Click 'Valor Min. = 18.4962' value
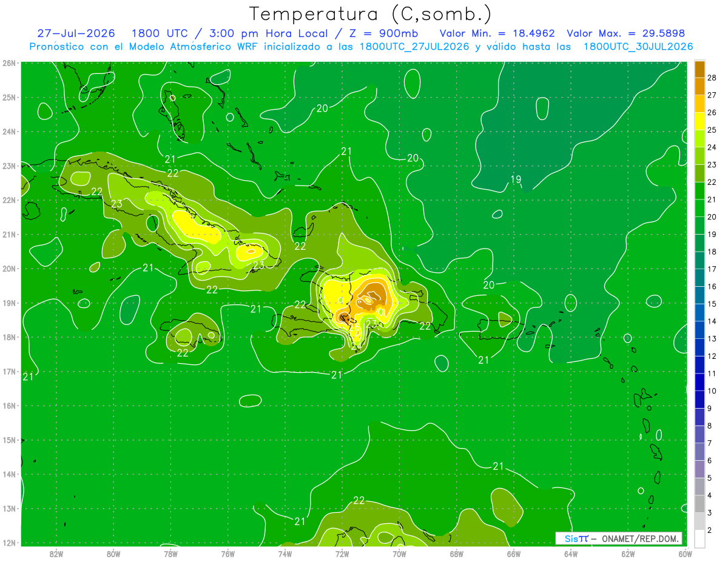The width and height of the screenshot is (728, 562). click(497, 33)
